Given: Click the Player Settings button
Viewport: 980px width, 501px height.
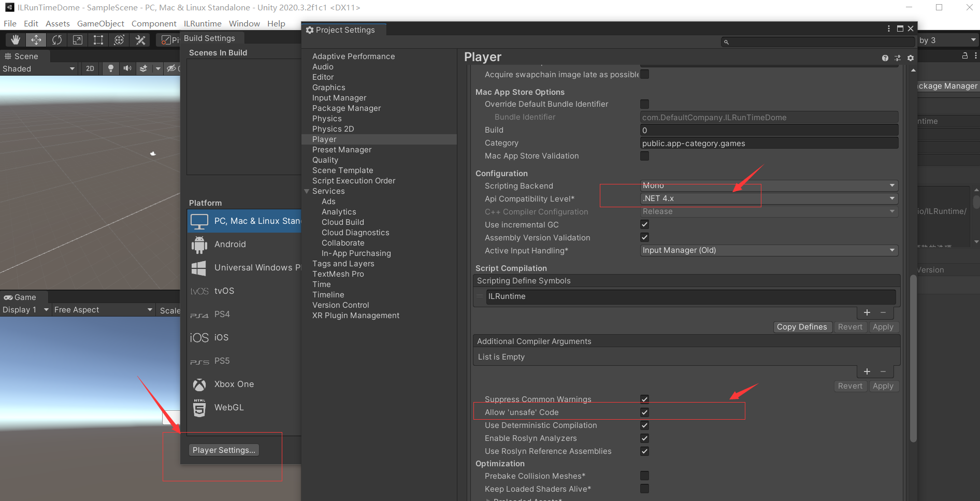Looking at the screenshot, I should tap(224, 450).
